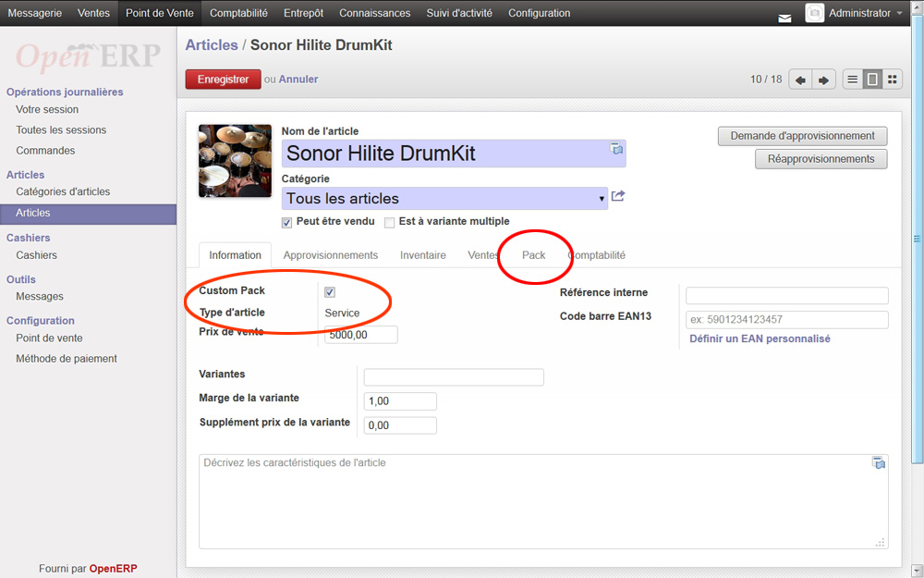Open Messages in sidebar
This screenshot has width=924, height=578.
click(x=40, y=297)
